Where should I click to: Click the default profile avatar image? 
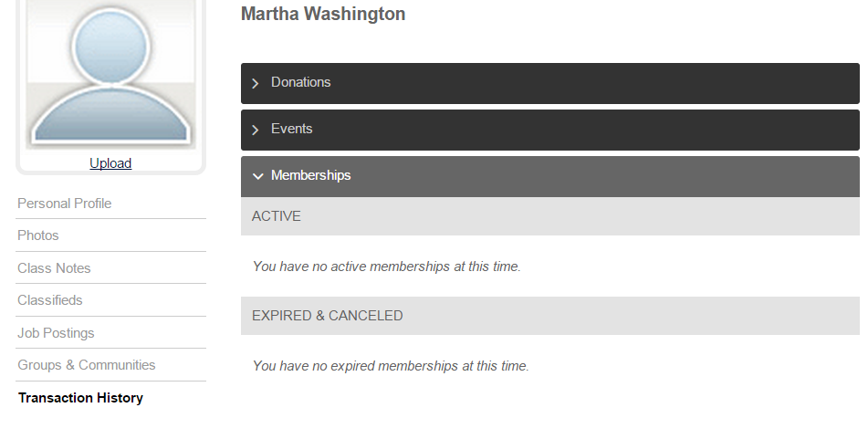110,74
